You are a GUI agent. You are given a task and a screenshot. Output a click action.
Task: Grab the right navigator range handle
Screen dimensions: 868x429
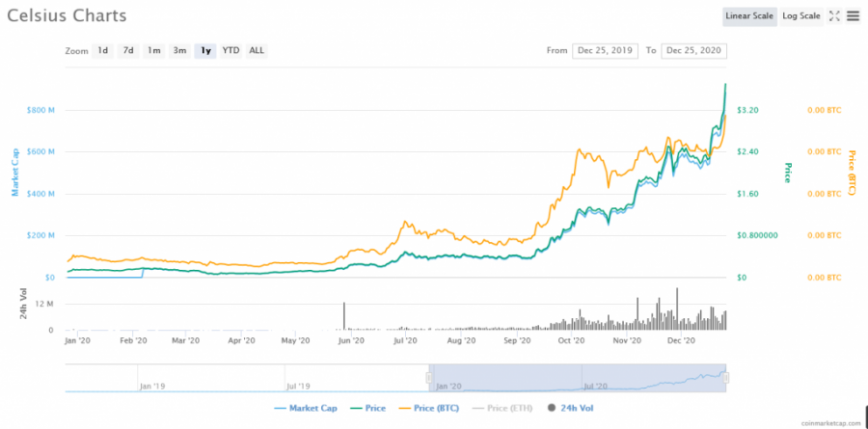[x=725, y=378]
